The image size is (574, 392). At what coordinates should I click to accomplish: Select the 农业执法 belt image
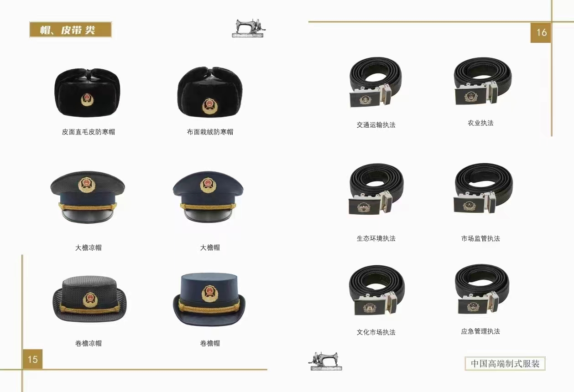click(482, 82)
